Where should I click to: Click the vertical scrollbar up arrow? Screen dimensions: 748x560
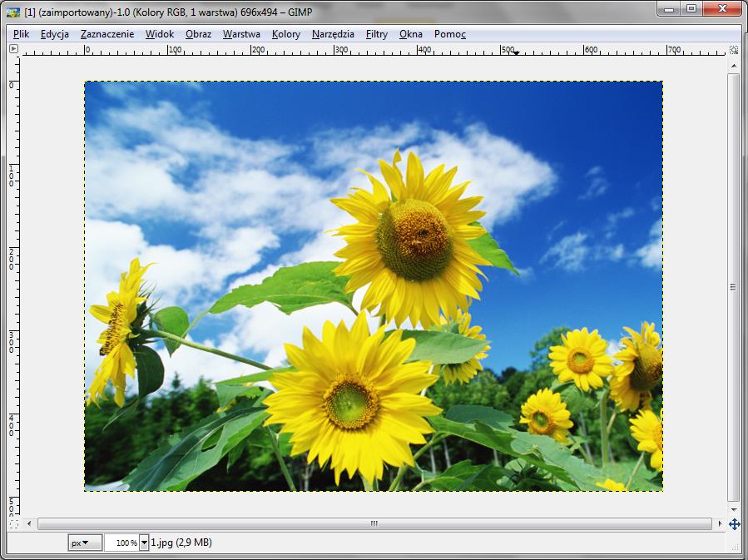(x=734, y=66)
